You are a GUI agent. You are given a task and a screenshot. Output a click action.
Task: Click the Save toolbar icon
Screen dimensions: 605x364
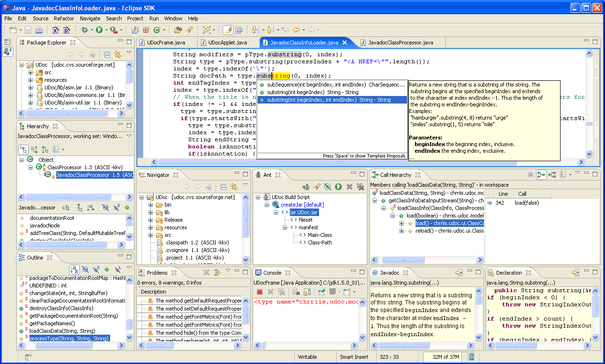(28, 30)
